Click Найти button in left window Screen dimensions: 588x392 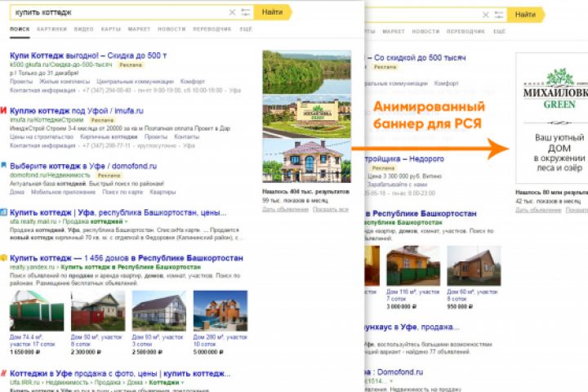coord(273,12)
